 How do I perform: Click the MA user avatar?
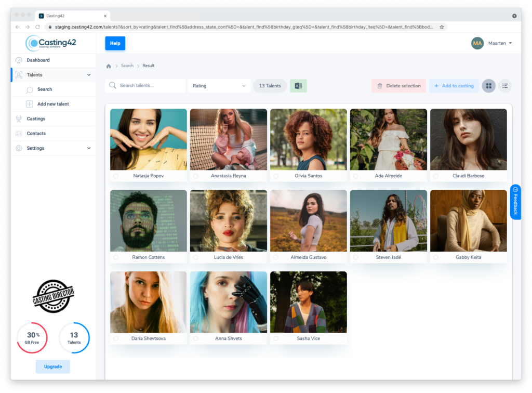coord(477,43)
